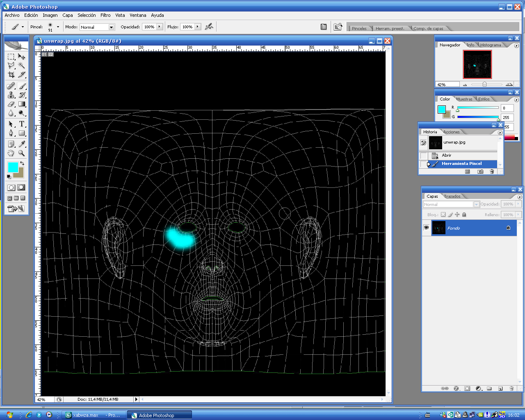Image resolution: width=525 pixels, height=420 pixels.
Task: Open the Capas panel options menu
Action: click(520, 197)
